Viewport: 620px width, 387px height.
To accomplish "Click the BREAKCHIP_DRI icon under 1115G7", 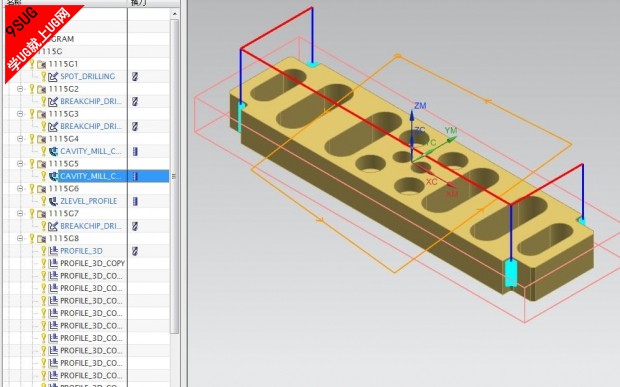I will (53, 226).
